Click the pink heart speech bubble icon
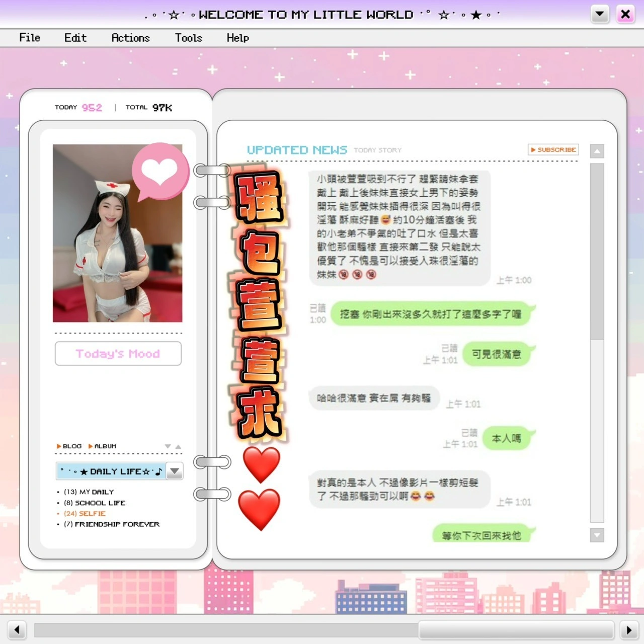The height and width of the screenshot is (644, 644). (159, 171)
